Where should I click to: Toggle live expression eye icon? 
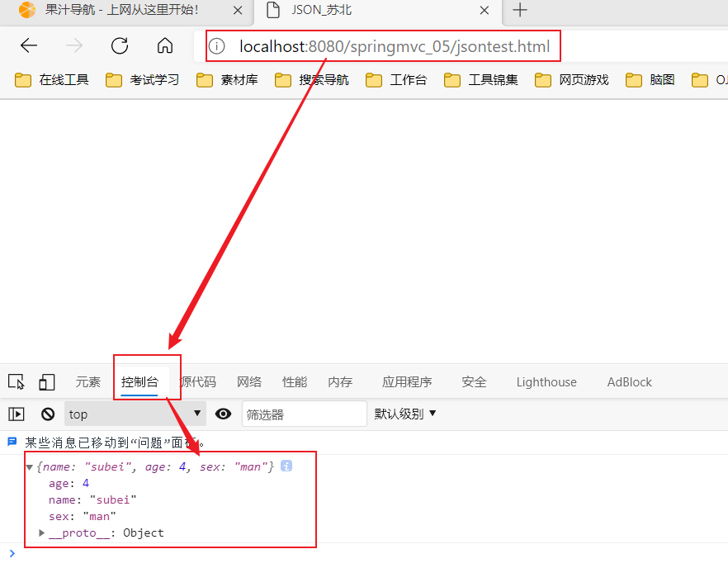[223, 414]
